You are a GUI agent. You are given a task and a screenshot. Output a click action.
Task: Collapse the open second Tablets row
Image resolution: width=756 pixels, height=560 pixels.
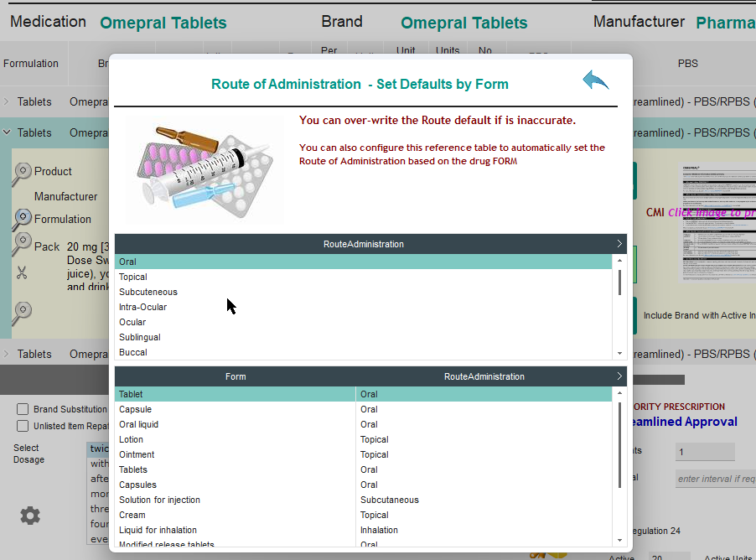(6, 132)
